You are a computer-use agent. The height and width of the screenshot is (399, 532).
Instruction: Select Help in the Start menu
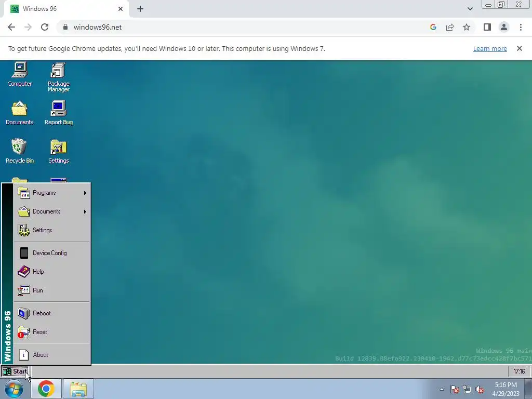point(52,271)
